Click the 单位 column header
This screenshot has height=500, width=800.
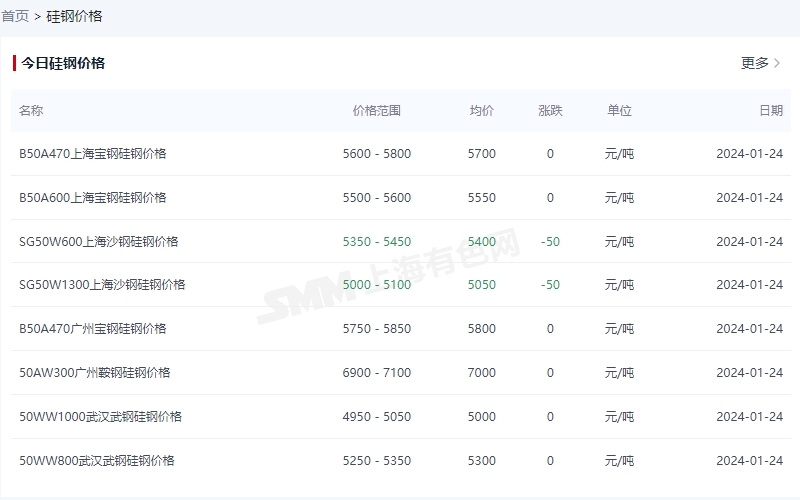pos(619,111)
